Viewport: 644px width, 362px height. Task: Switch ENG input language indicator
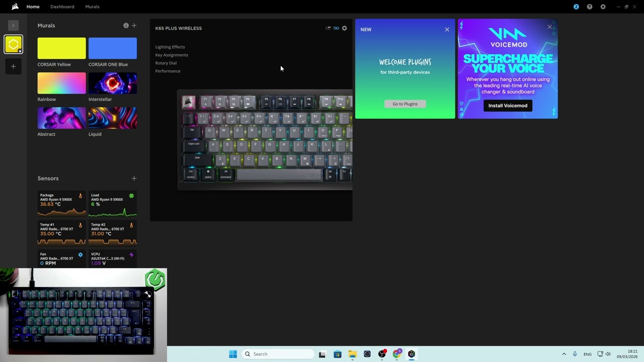click(588, 354)
